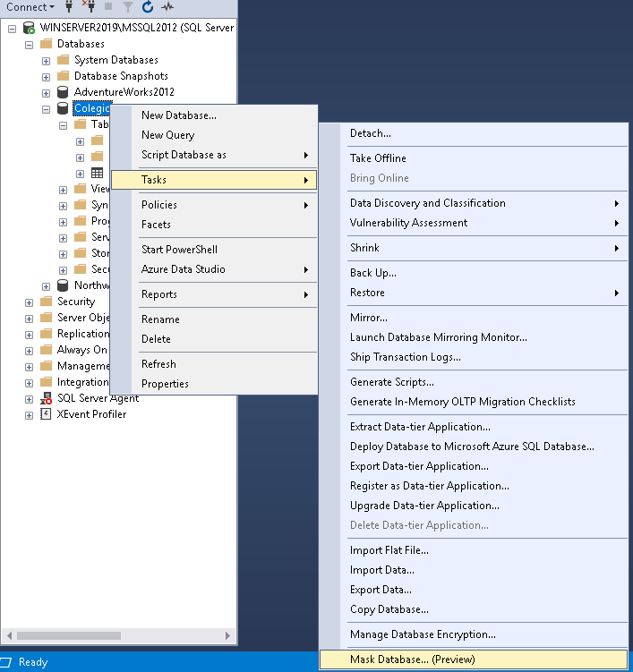Select Import Flat File...

coord(474,550)
